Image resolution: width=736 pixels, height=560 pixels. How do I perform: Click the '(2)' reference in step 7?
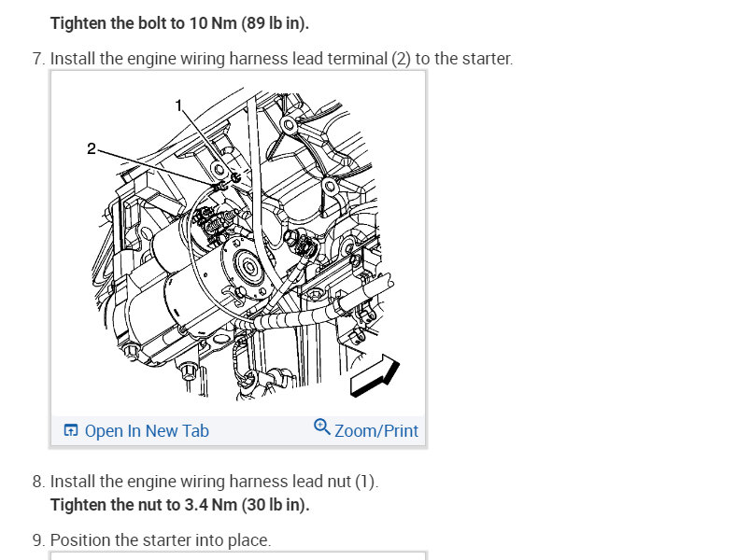click(x=401, y=59)
